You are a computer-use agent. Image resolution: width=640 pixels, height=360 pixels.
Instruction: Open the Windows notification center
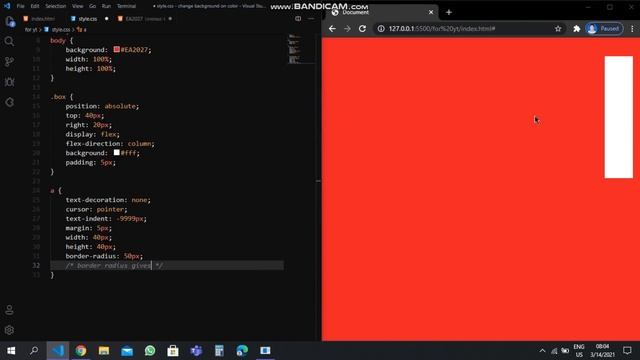point(627,350)
